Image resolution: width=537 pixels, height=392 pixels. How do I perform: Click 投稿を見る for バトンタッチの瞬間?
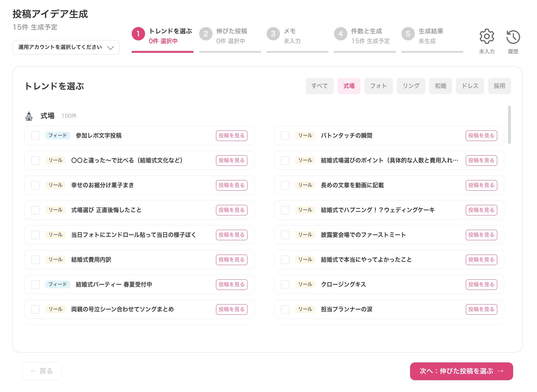click(x=481, y=136)
